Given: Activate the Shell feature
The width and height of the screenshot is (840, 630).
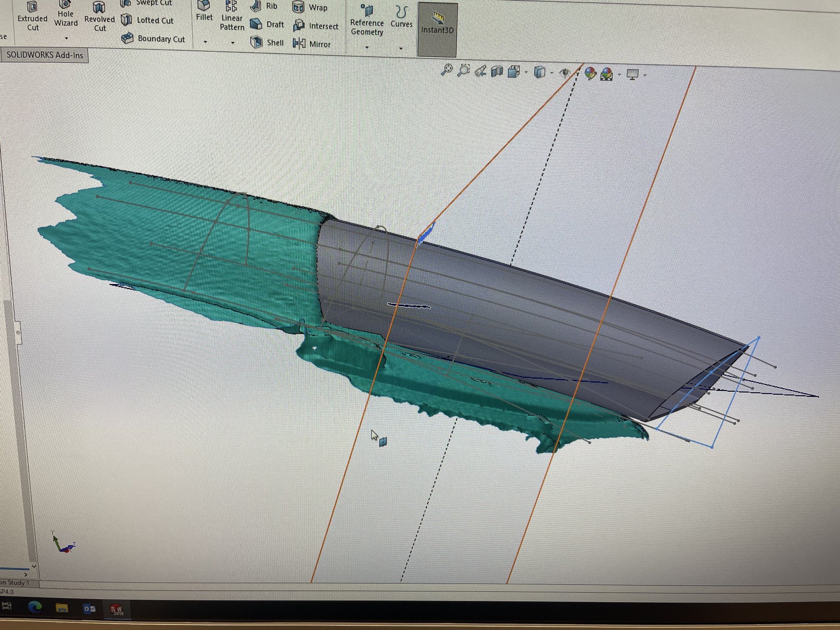Looking at the screenshot, I should (x=267, y=42).
